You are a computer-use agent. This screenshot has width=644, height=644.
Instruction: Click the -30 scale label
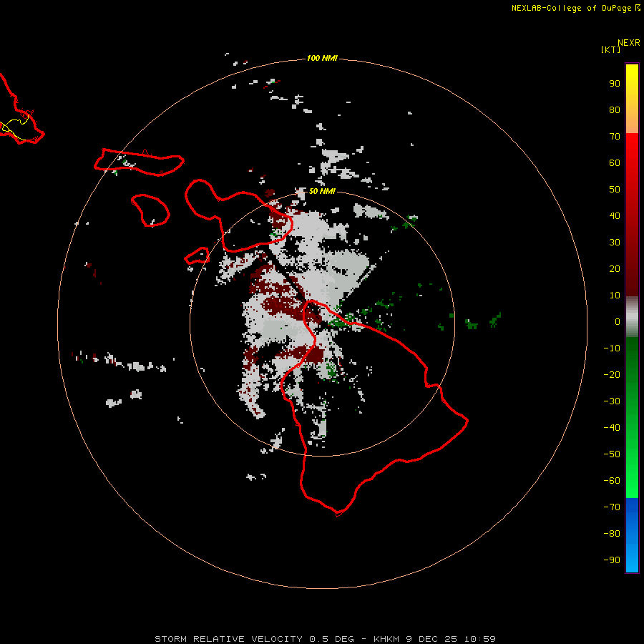612,401
